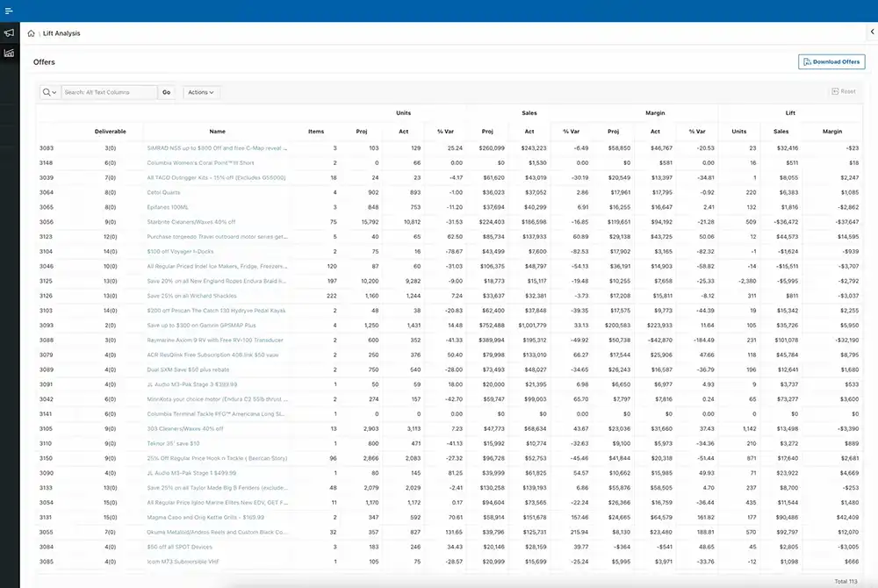
Task: Open the Cetol Quarts offer link
Action: coord(163,192)
